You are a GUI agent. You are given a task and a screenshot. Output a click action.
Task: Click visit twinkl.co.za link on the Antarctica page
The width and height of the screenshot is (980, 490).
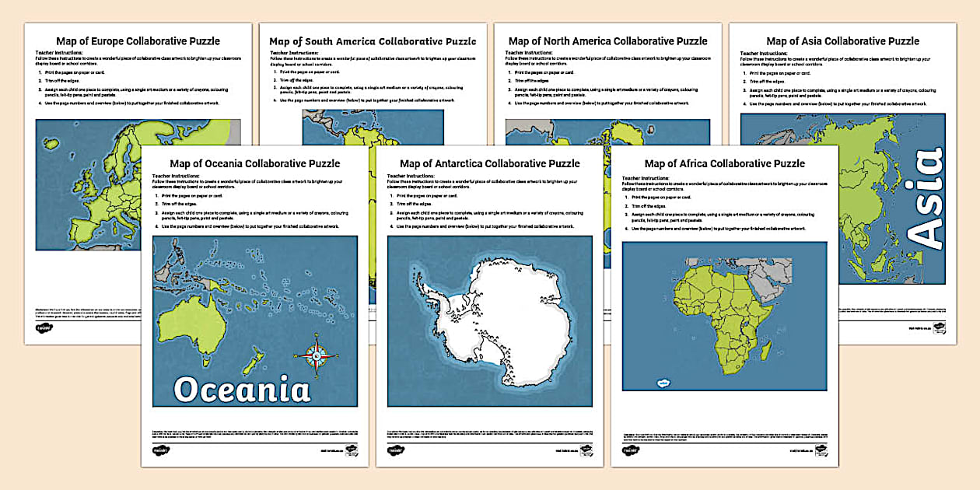(566, 450)
